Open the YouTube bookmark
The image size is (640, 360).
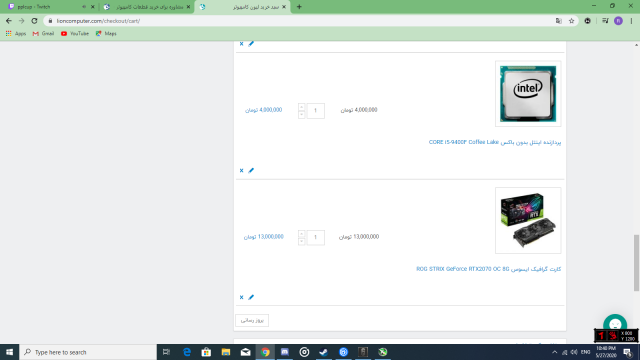pos(75,33)
